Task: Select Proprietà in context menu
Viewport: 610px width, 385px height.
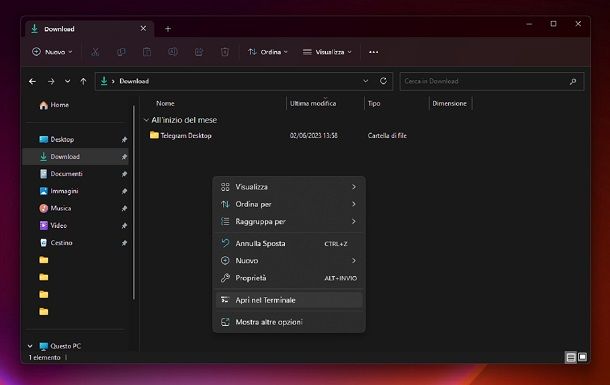Action: 289,278
